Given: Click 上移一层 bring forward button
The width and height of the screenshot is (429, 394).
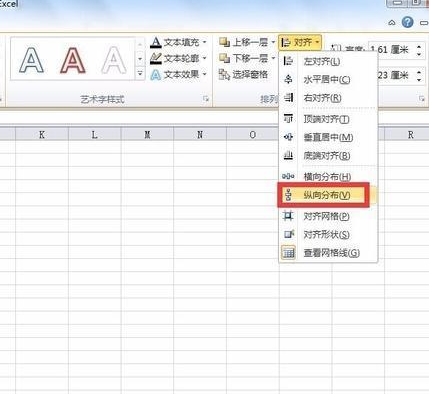Looking at the screenshot, I should coord(244,42).
